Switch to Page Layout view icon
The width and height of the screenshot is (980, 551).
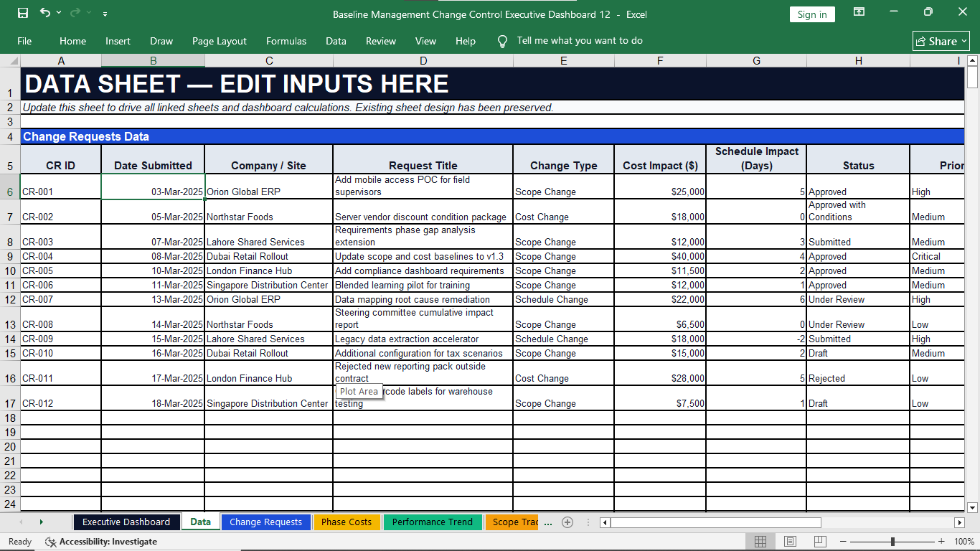pos(790,542)
